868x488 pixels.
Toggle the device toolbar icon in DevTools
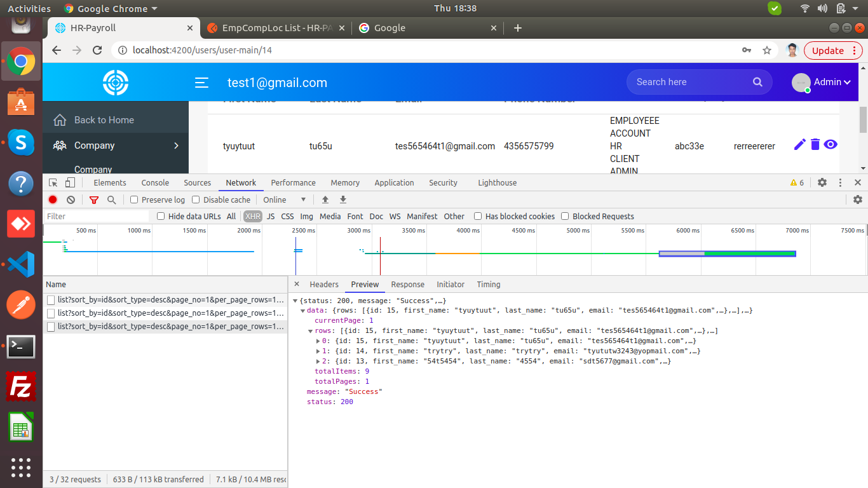[70, 182]
